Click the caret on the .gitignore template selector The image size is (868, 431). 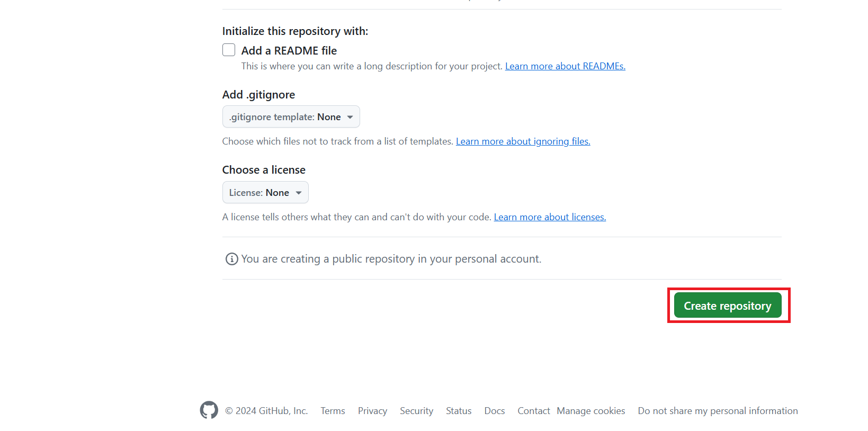point(350,116)
